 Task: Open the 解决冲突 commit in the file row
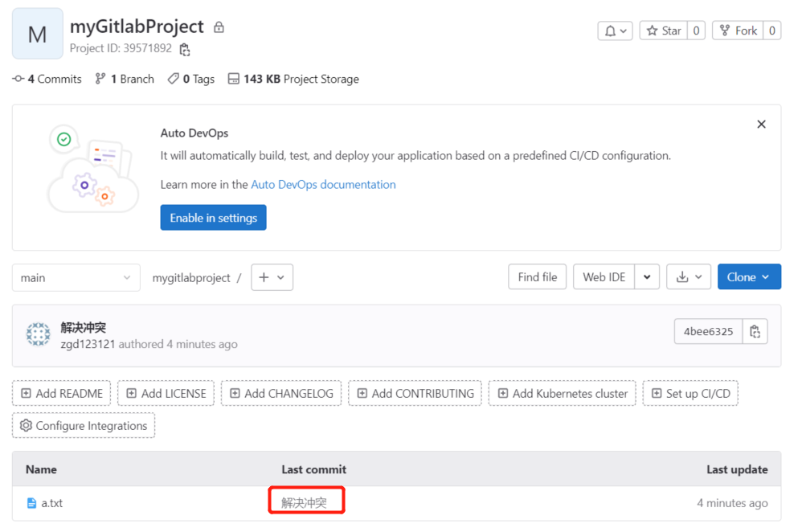304,503
